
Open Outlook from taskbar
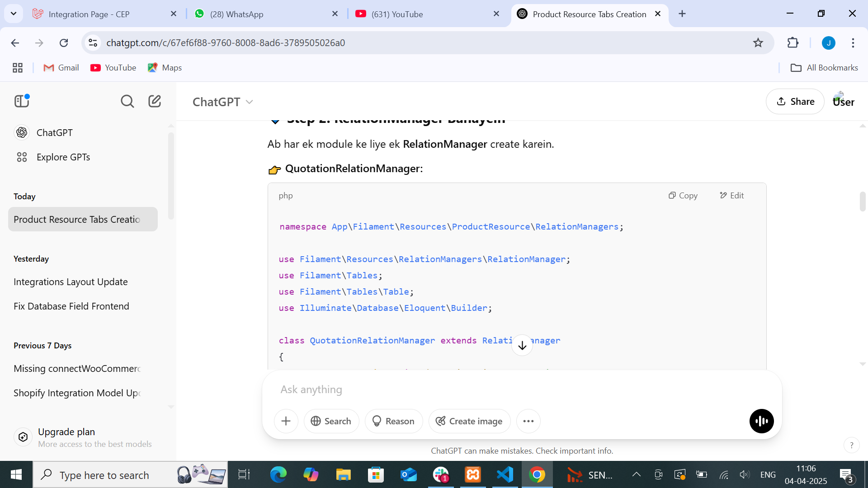coord(409,474)
